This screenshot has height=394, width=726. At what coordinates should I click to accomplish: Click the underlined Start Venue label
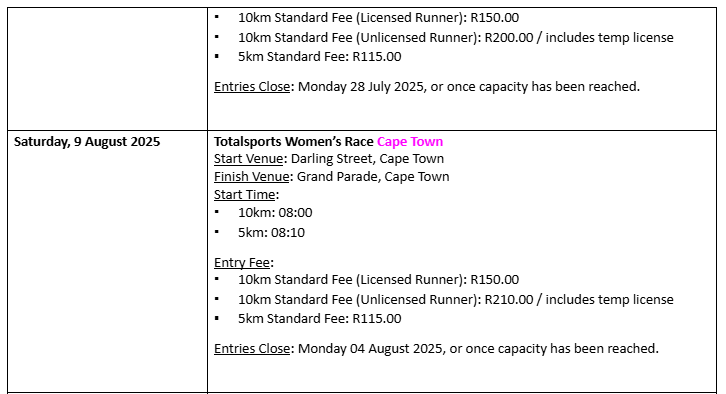[x=248, y=159]
